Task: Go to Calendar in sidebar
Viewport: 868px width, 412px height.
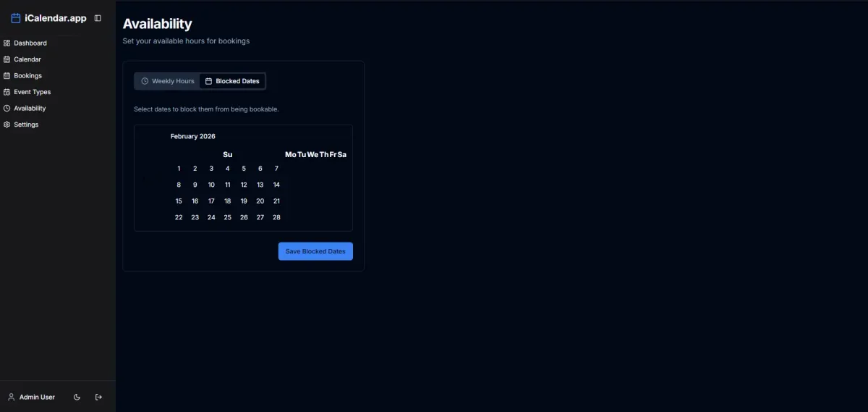Action: coord(27,59)
